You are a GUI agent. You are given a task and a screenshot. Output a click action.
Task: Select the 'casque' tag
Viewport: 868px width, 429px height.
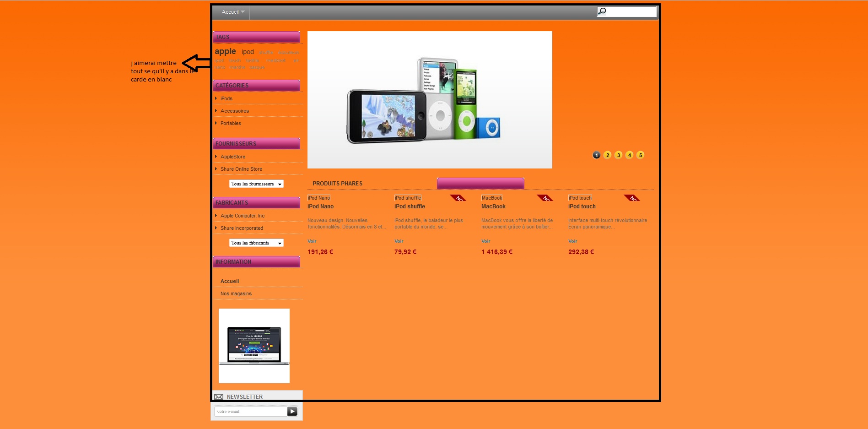(x=257, y=67)
